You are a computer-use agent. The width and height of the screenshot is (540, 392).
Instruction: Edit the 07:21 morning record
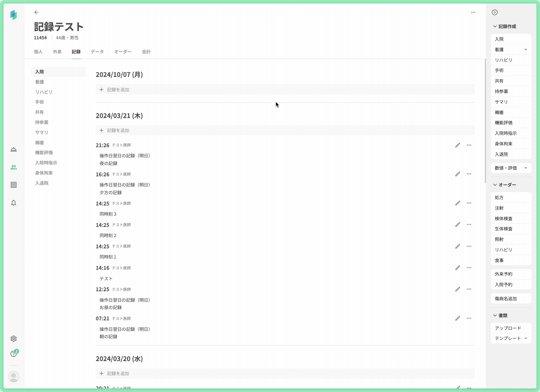(x=457, y=319)
